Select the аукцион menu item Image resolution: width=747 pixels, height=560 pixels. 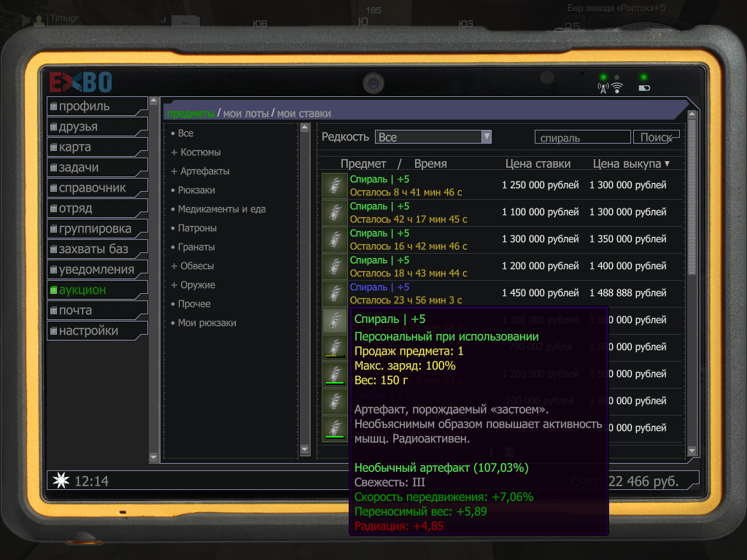tap(97, 290)
